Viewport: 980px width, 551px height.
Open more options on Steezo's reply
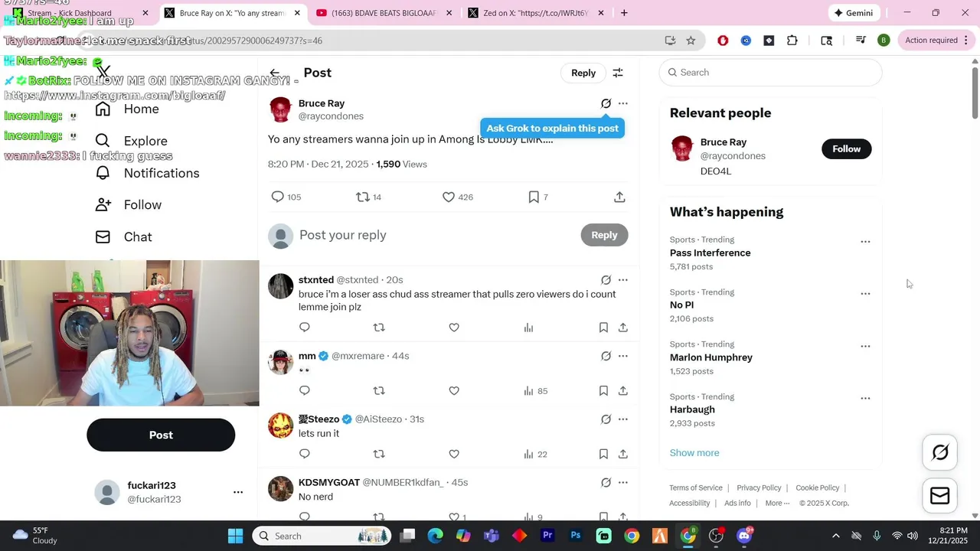click(x=623, y=419)
